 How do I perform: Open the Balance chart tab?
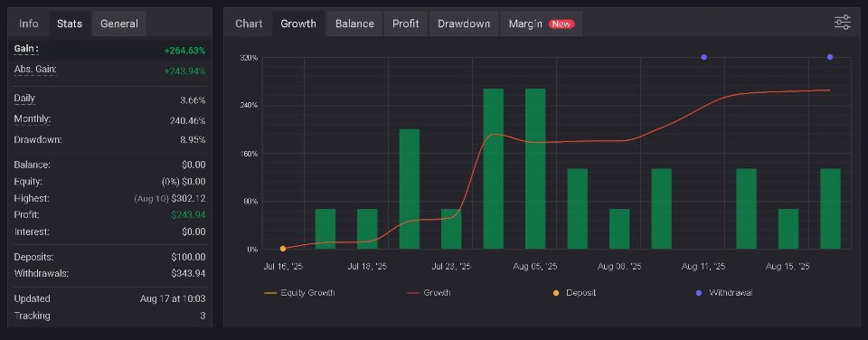[354, 24]
